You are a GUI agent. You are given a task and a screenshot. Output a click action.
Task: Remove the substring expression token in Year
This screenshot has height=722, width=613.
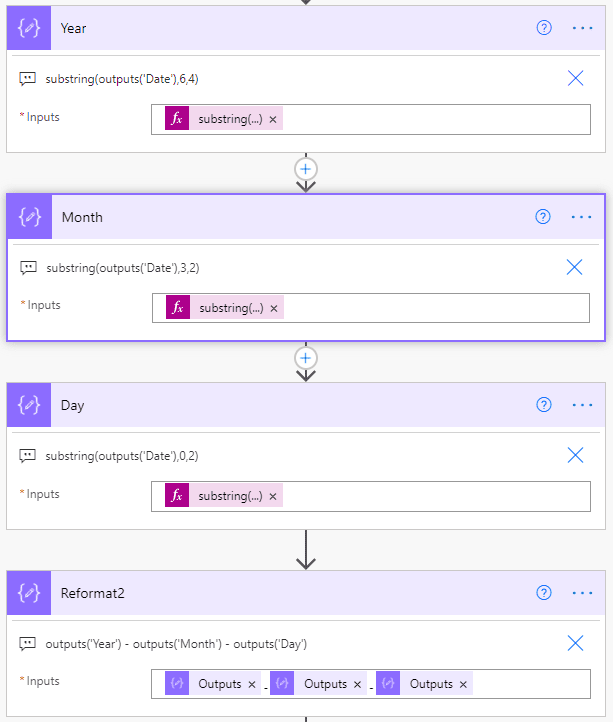click(x=273, y=119)
